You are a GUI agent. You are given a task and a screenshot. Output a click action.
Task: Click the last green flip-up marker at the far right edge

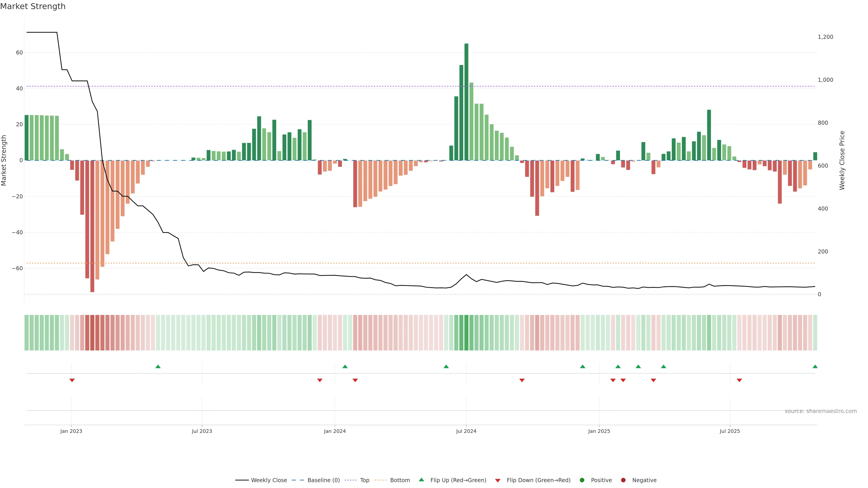[815, 366]
